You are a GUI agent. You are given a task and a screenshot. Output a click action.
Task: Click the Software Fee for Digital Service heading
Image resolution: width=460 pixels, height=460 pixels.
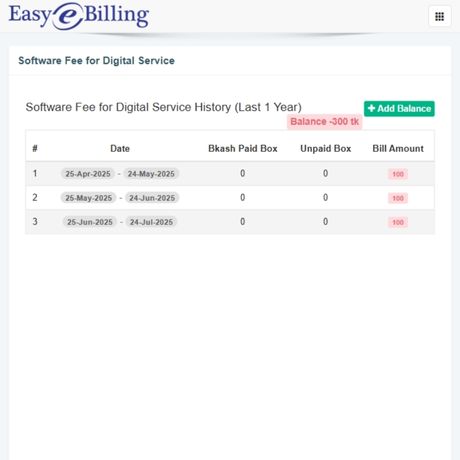[x=96, y=61]
